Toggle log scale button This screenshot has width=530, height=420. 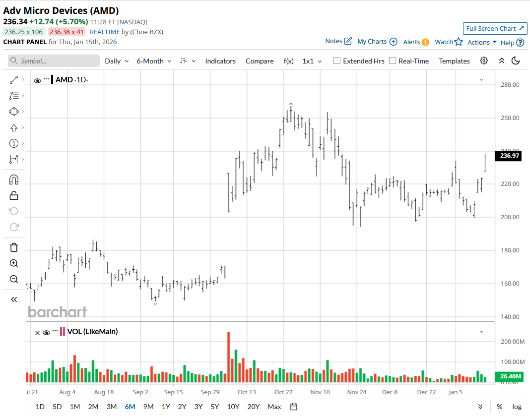click(x=517, y=407)
